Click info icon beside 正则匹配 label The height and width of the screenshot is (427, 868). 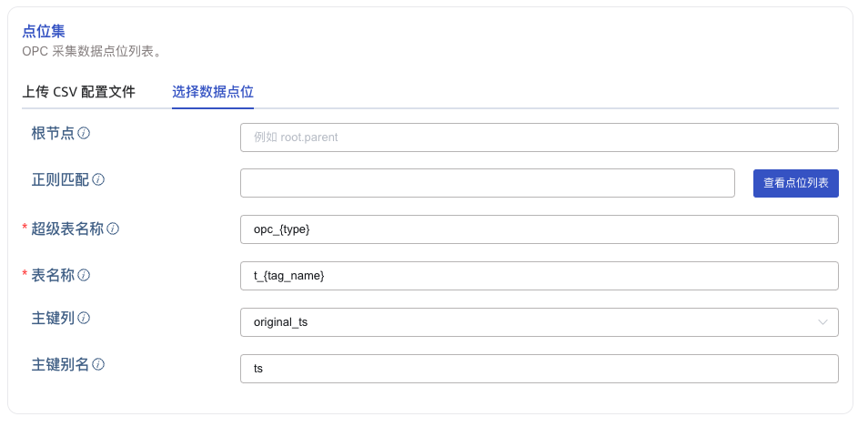(98, 179)
